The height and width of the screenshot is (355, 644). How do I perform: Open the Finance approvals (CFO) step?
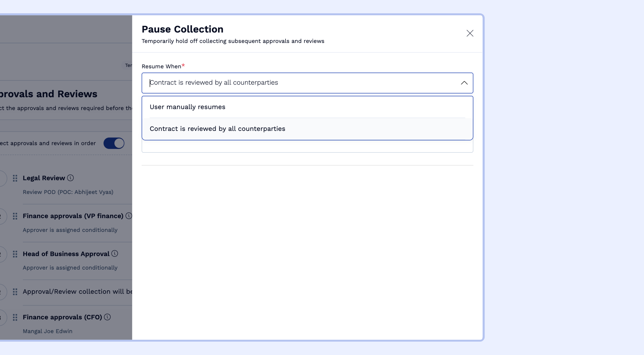point(62,317)
